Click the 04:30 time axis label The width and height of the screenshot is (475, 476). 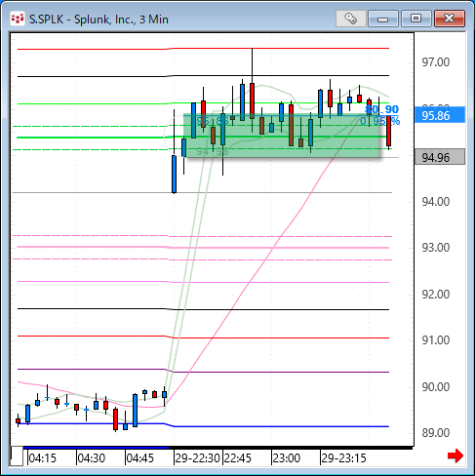click(x=92, y=458)
